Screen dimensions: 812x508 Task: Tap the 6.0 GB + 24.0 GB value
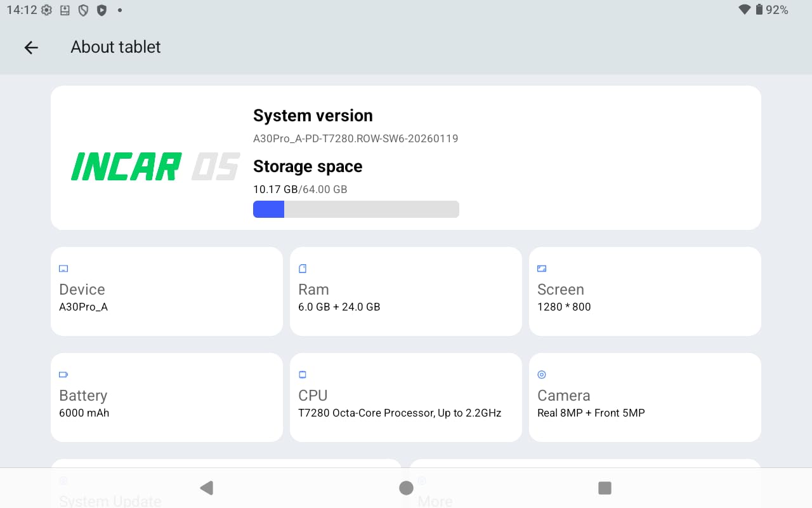[x=339, y=307]
